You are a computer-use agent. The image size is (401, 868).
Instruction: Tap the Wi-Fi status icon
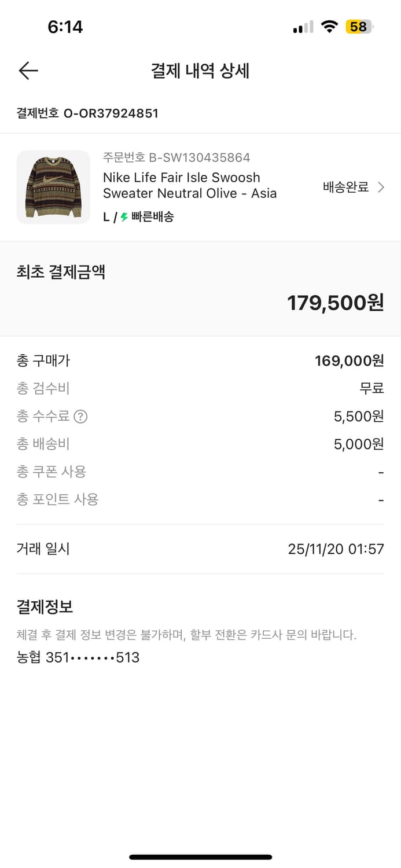[329, 26]
